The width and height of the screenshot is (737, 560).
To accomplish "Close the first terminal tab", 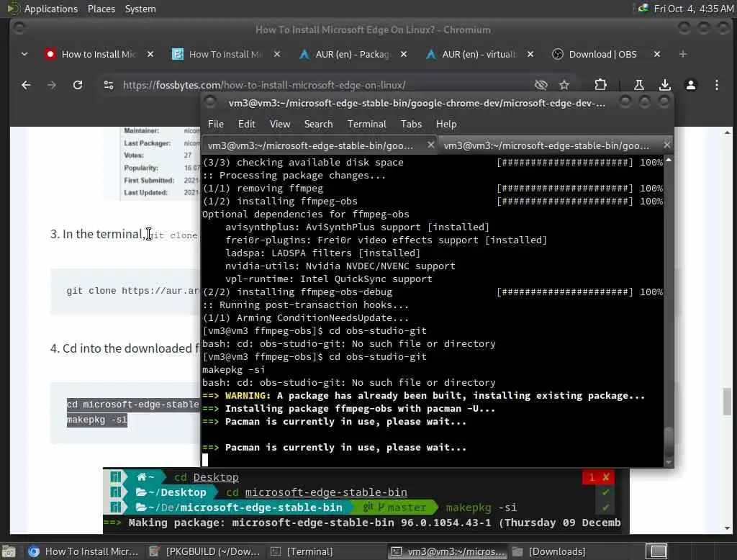I will pyautogui.click(x=430, y=145).
